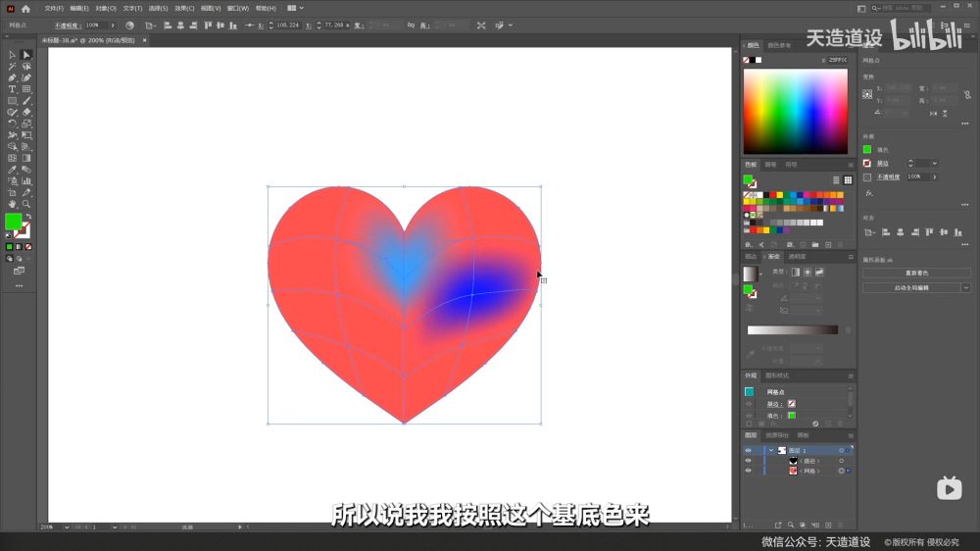
Task: Switch swatches panel to thumbnail grid view
Action: click(848, 180)
